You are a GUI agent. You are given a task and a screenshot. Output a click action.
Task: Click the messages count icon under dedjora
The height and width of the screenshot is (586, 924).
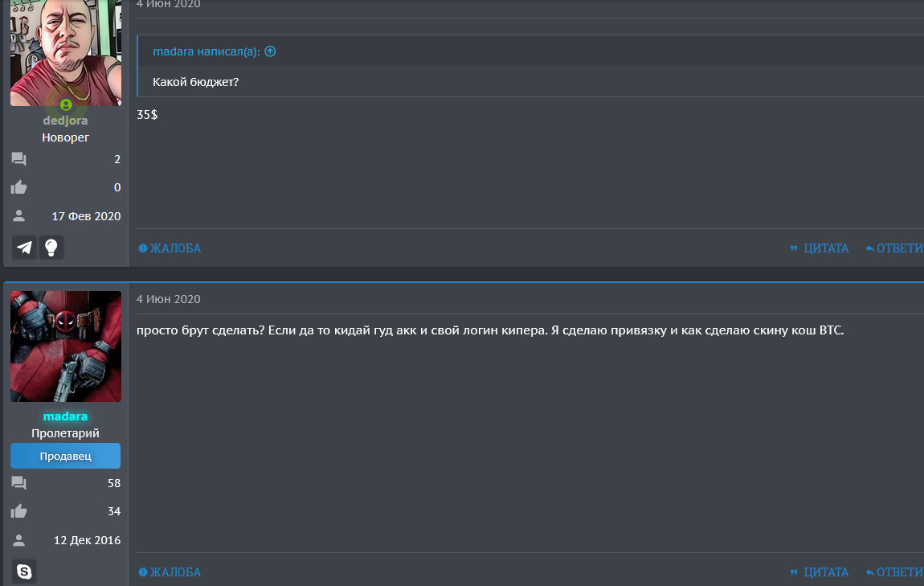click(19, 159)
